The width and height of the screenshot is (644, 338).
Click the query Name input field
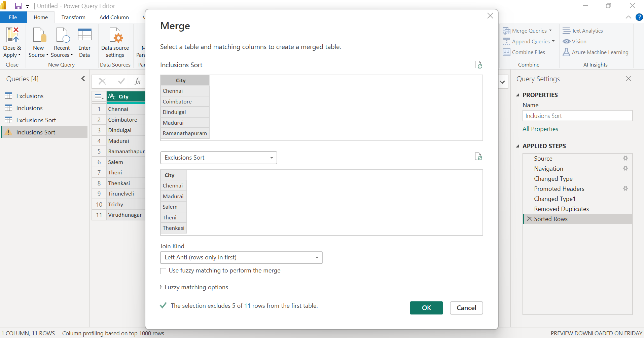point(577,116)
